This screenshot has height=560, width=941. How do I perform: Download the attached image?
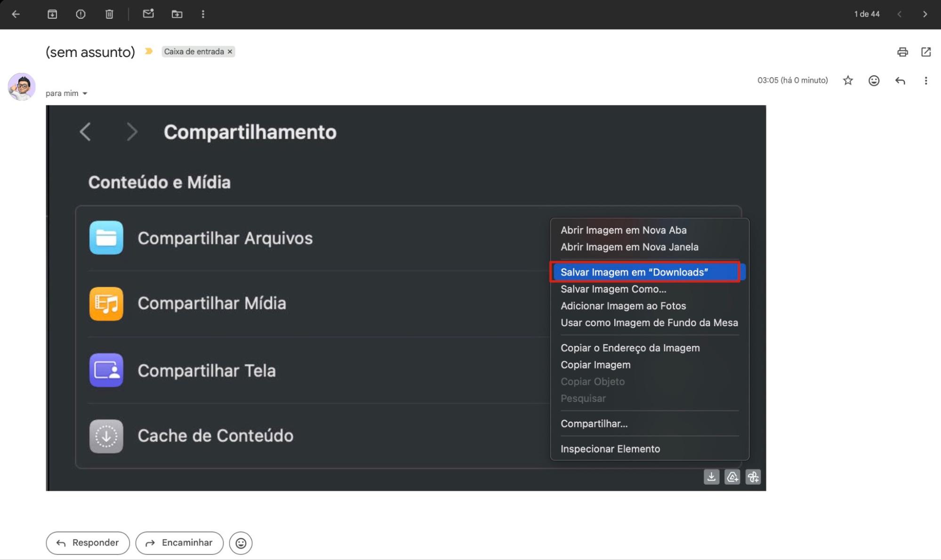[x=711, y=477]
